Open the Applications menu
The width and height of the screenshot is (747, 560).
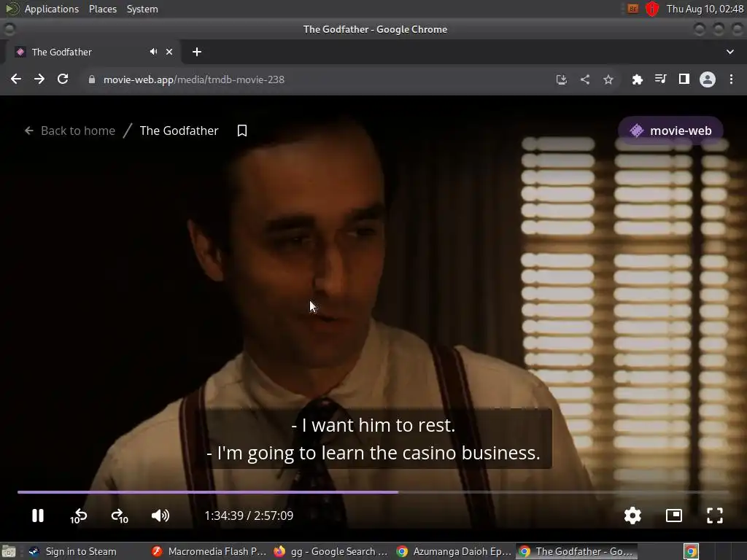52,9
